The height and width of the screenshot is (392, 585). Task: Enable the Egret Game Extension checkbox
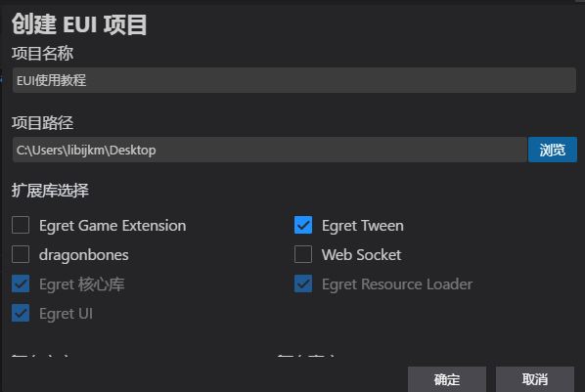point(21,225)
